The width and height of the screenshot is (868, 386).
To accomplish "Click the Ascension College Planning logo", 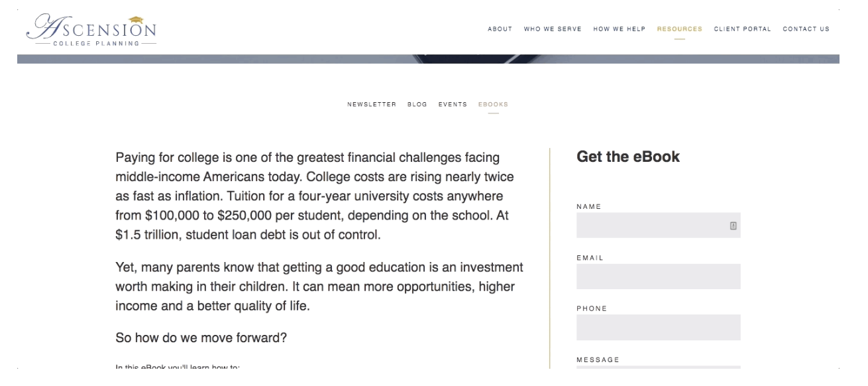I will coord(91,31).
